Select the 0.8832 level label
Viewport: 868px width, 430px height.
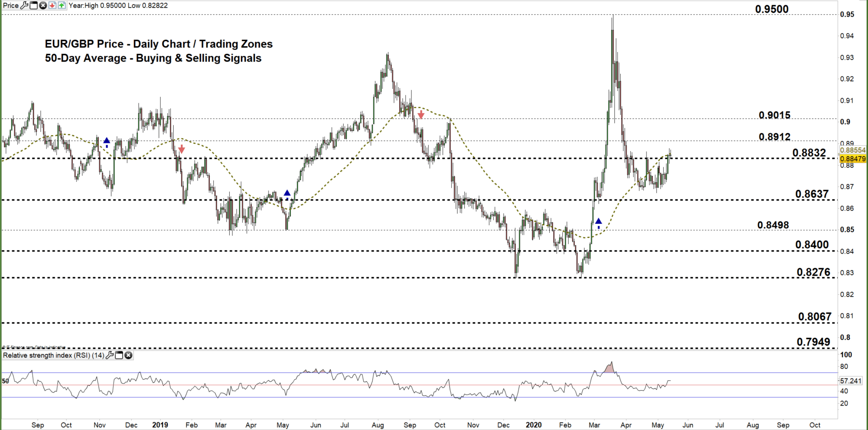pos(809,153)
